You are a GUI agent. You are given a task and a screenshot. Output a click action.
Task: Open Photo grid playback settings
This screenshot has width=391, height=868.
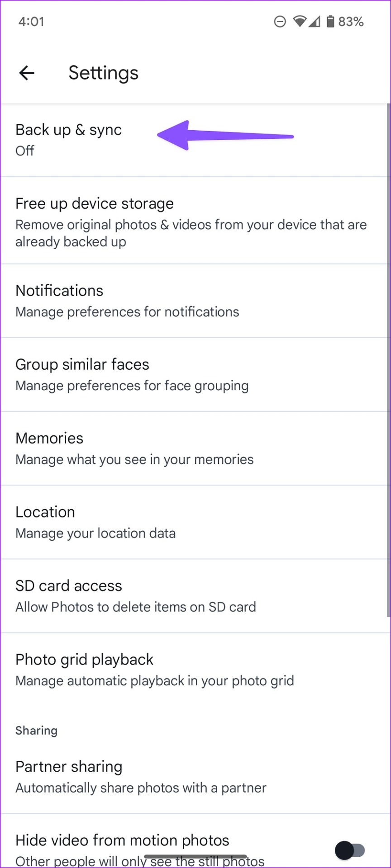click(195, 670)
